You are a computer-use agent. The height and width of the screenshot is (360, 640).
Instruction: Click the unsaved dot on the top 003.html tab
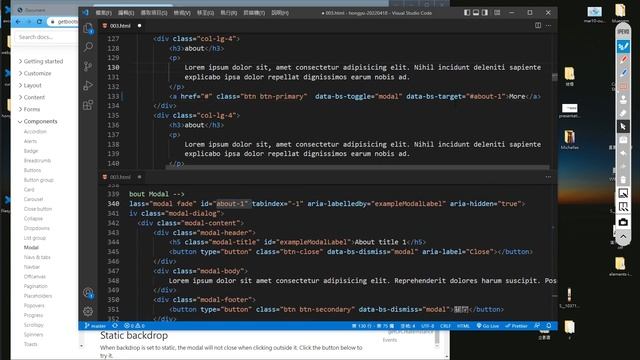140,26
